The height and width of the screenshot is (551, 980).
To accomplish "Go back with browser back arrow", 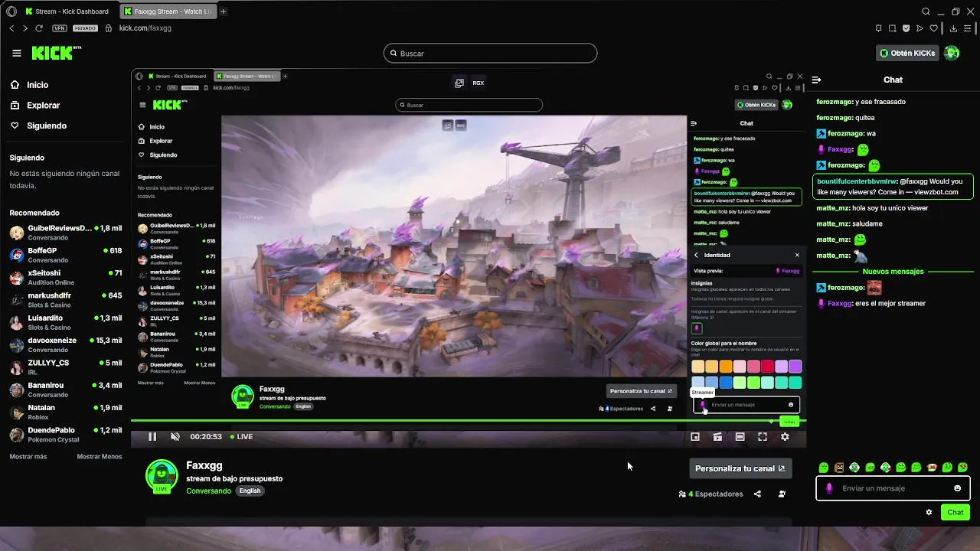I will (11, 28).
